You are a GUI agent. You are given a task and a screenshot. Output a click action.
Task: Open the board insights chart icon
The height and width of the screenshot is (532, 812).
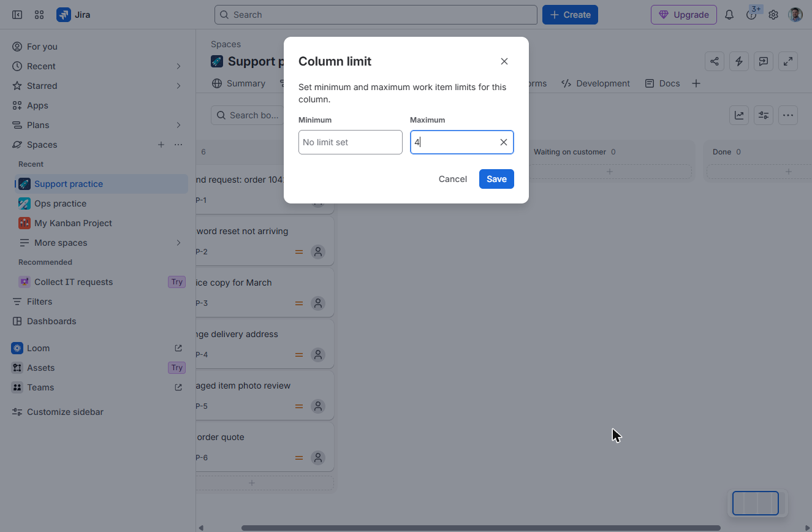coord(739,115)
